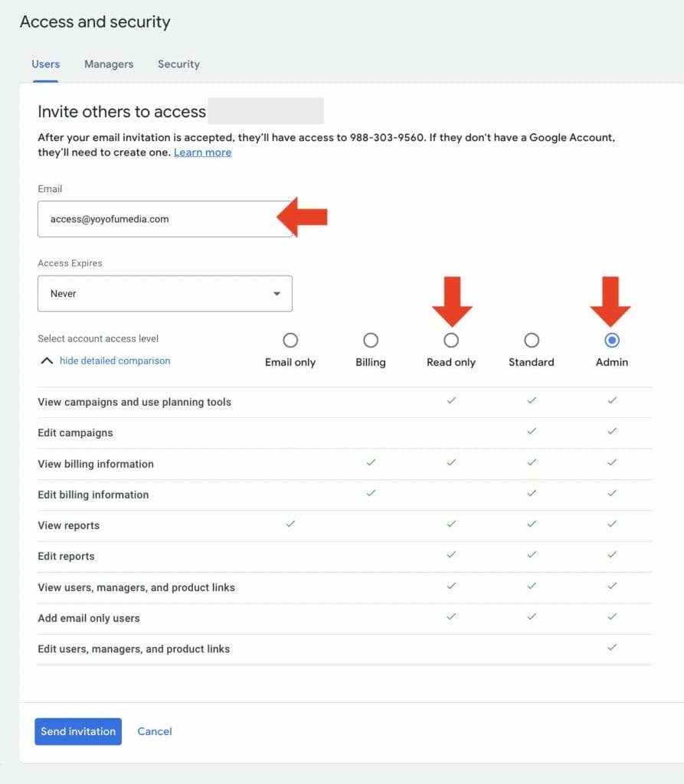This screenshot has height=784, width=684.
Task: Open the Learn more link
Action: [202, 152]
